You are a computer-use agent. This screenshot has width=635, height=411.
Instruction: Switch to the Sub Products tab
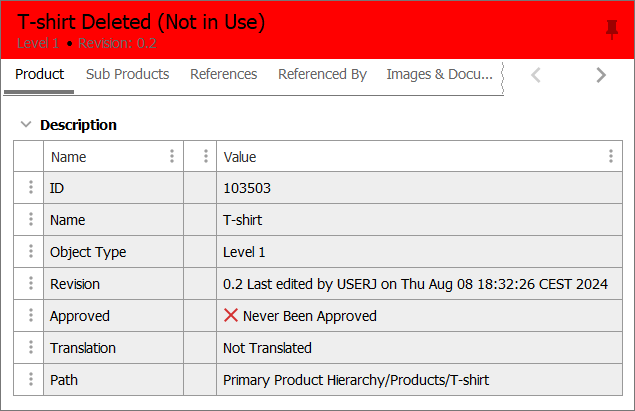tap(127, 74)
